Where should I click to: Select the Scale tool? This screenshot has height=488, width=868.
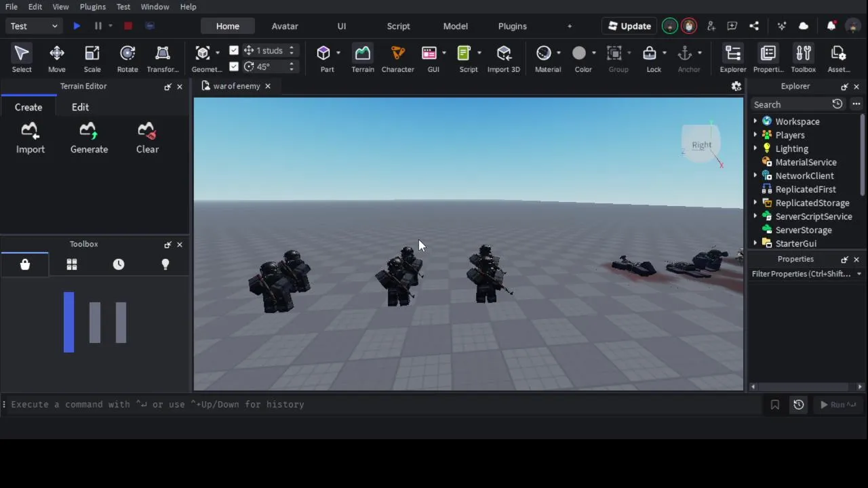[92, 58]
